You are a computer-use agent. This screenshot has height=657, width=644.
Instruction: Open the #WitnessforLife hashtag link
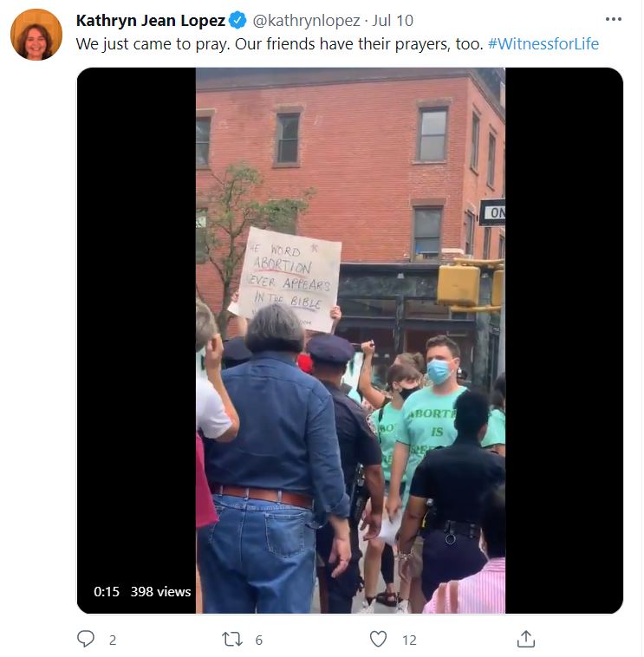(543, 44)
